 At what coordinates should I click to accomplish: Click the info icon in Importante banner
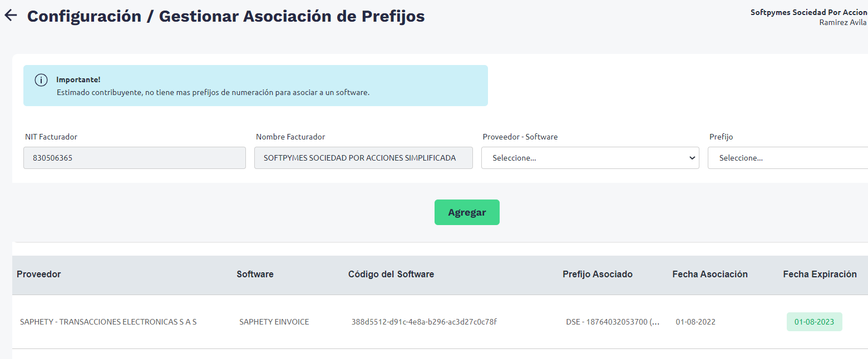click(41, 80)
